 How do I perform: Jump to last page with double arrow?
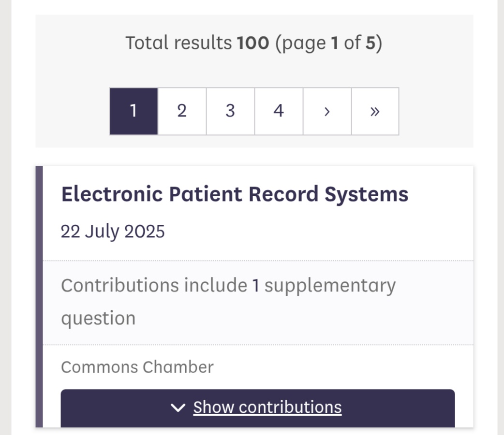(375, 111)
